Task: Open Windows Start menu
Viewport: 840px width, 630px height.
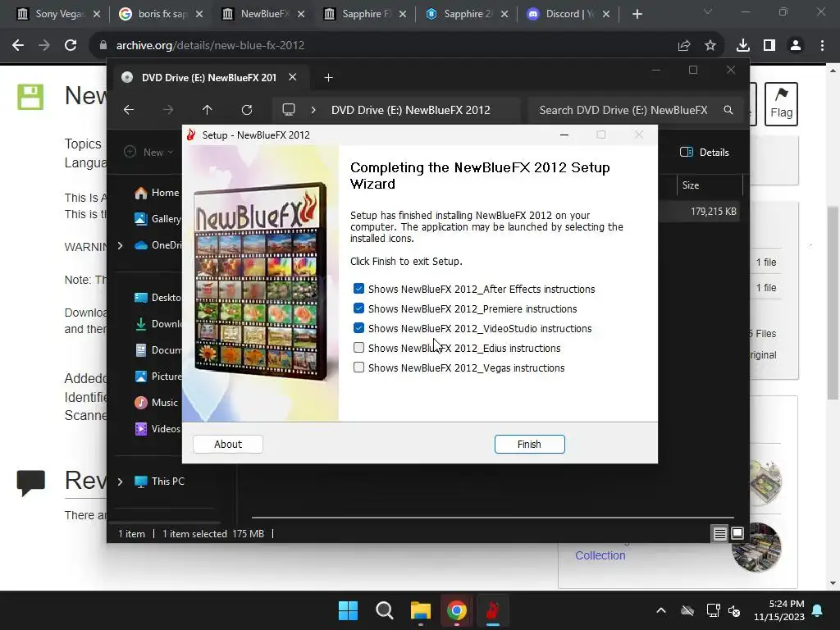Action: [348, 610]
